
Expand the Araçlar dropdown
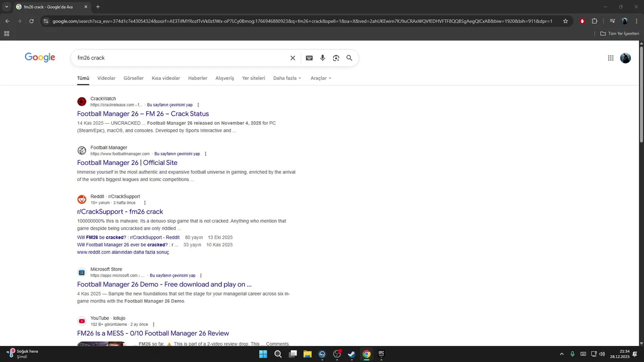321,78
